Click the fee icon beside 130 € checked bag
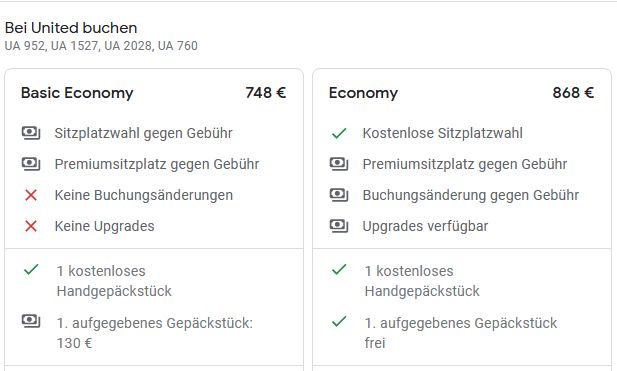The height and width of the screenshot is (371, 617). [31, 321]
